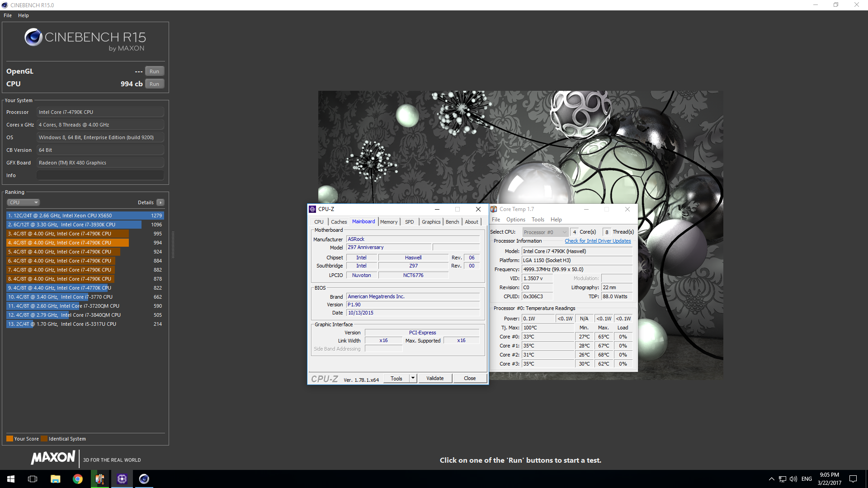This screenshot has width=868, height=488.
Task: Open Core Temp Help menu
Action: coord(556,220)
